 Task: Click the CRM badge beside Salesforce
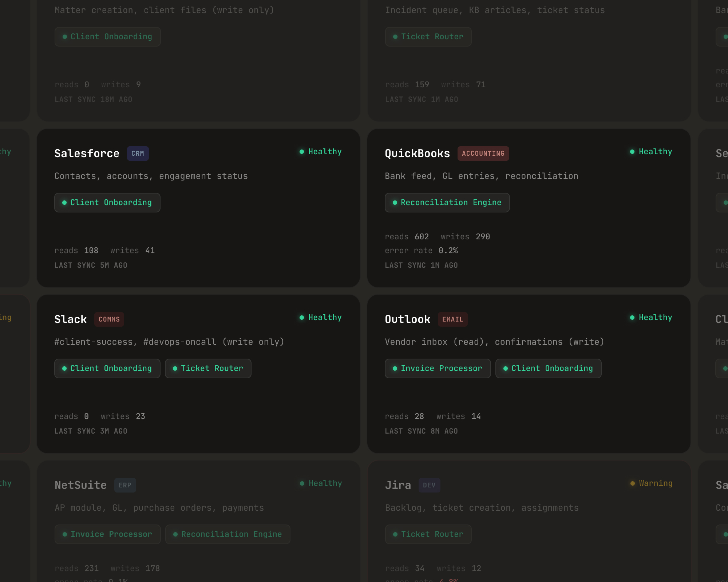point(138,154)
